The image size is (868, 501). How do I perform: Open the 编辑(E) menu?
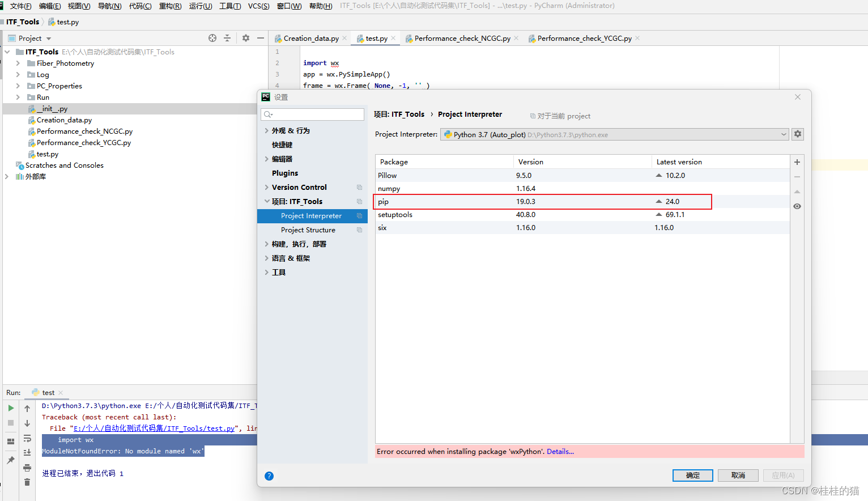(50, 6)
